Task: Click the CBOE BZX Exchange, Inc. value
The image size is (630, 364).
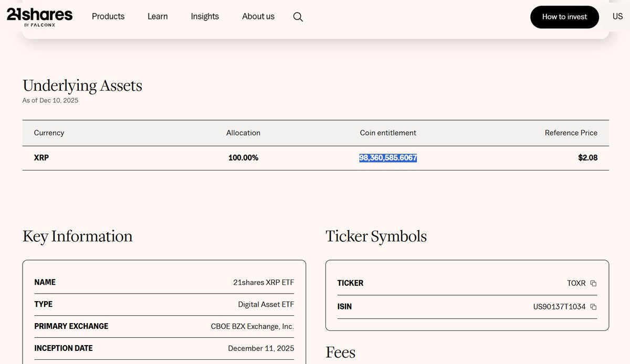Action: 253,326
